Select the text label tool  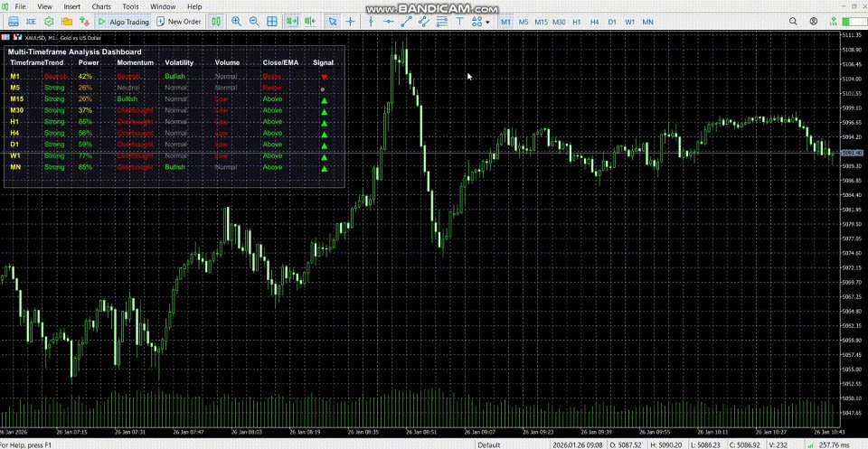click(x=459, y=22)
